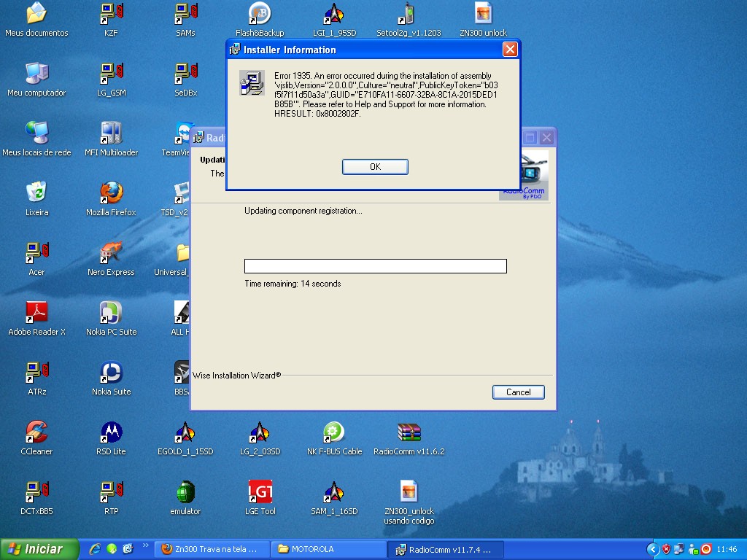Select the Nokia Suite desktop icon
Image resolution: width=747 pixels, height=560 pixels.
(x=111, y=378)
